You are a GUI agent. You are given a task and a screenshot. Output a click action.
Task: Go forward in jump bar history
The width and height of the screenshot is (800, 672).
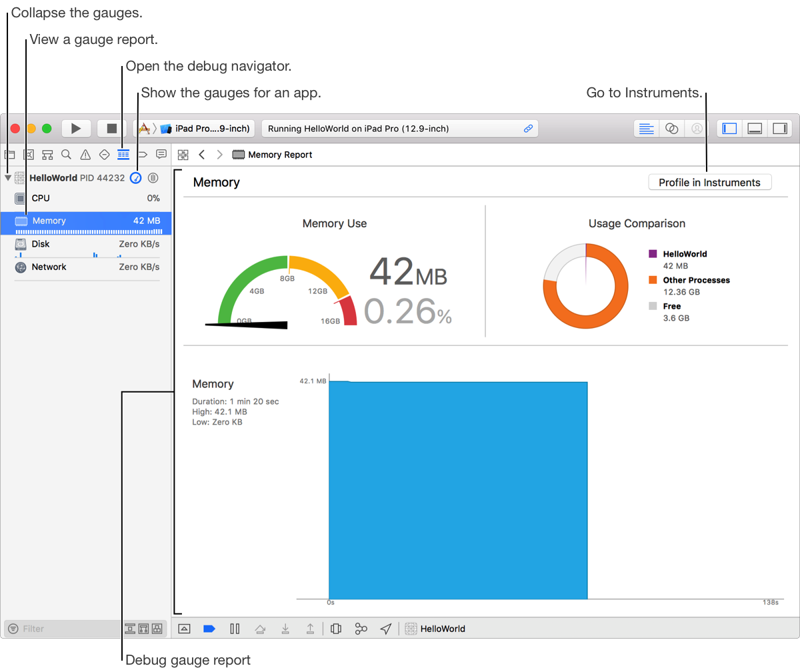[220, 155]
